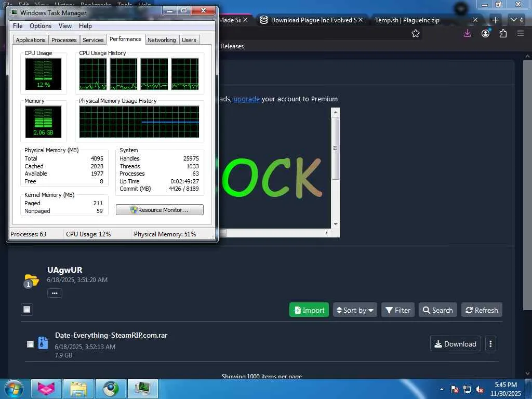
Task: Switch to the Users tab
Action: pyautogui.click(x=189, y=40)
